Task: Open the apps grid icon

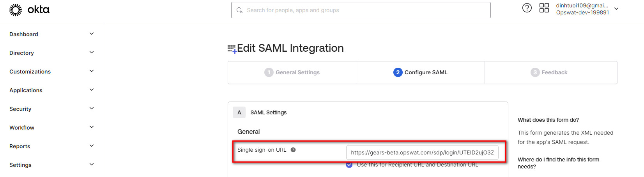Action: 544,8
